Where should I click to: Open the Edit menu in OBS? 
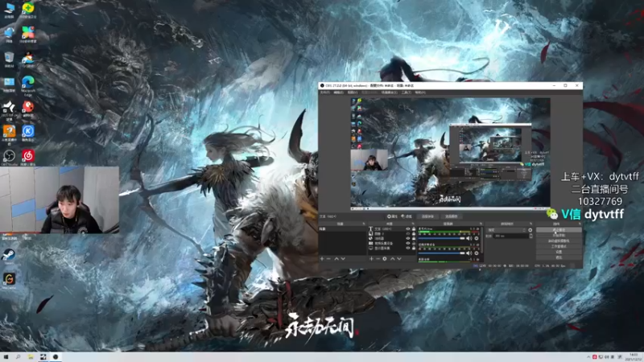click(338, 93)
